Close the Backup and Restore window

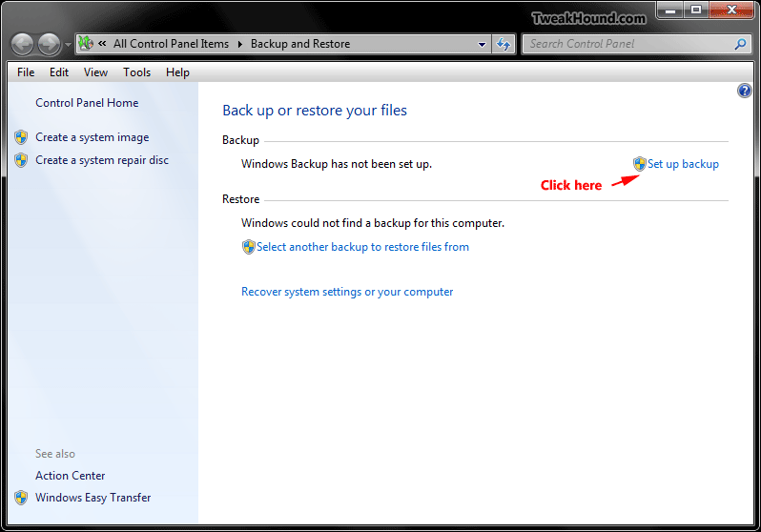731,10
